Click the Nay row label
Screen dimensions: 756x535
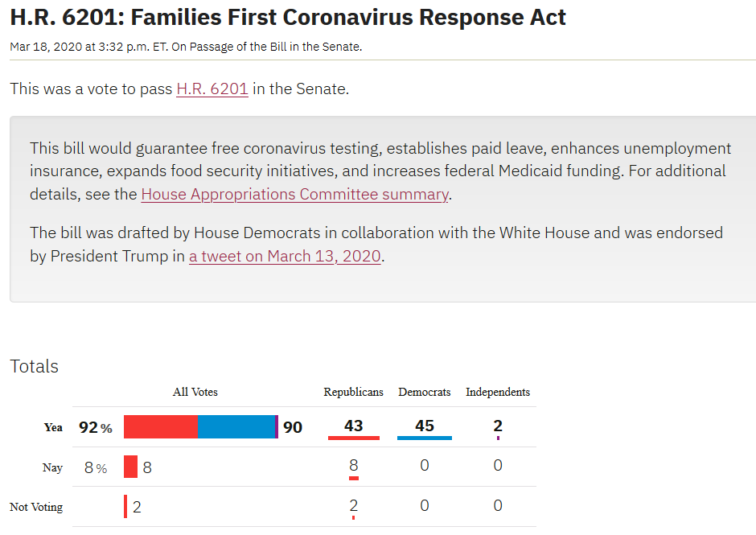(x=52, y=467)
